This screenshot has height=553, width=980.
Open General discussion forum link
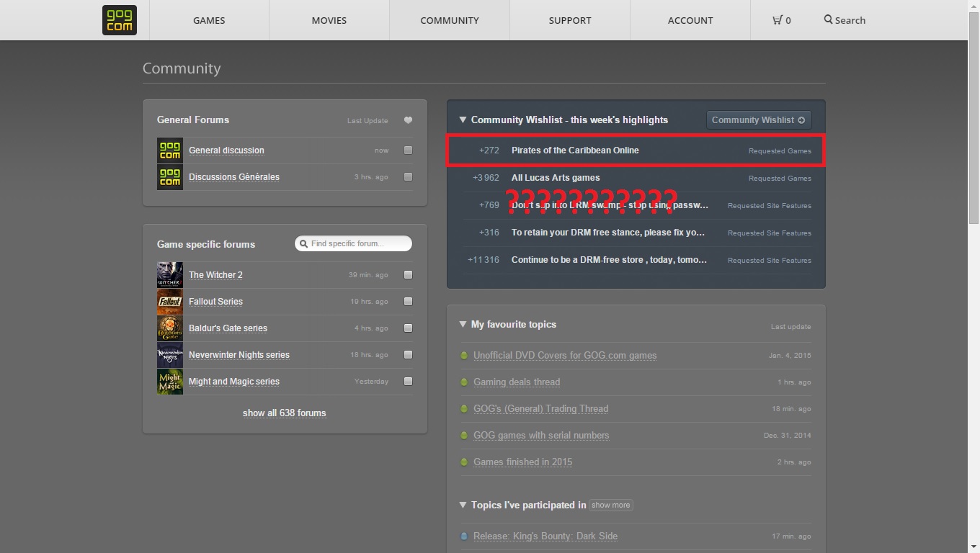pyautogui.click(x=226, y=150)
